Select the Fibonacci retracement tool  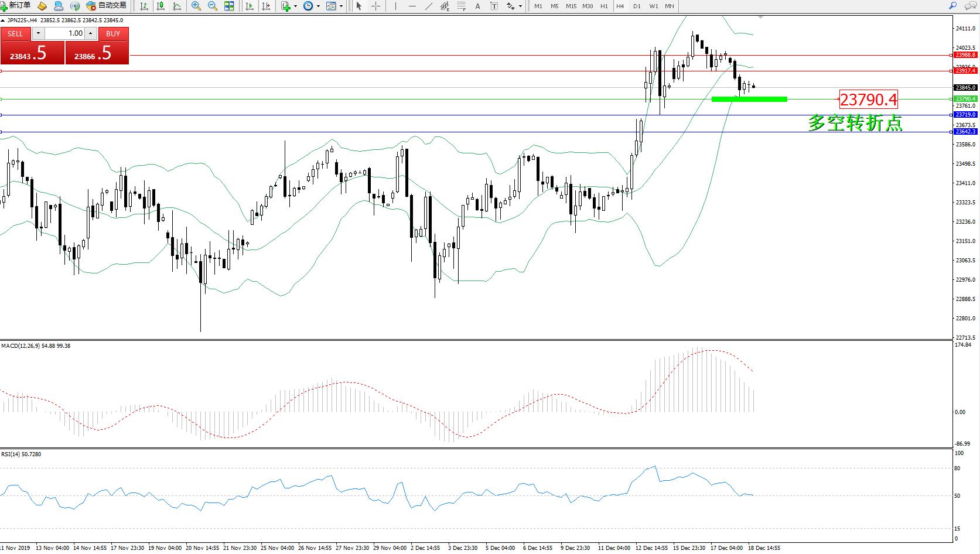pyautogui.click(x=461, y=6)
